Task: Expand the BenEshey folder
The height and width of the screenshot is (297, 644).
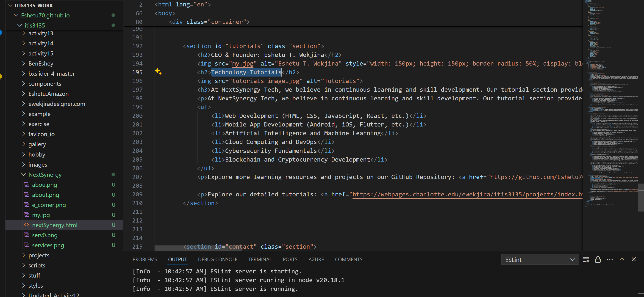Action: click(64, 63)
